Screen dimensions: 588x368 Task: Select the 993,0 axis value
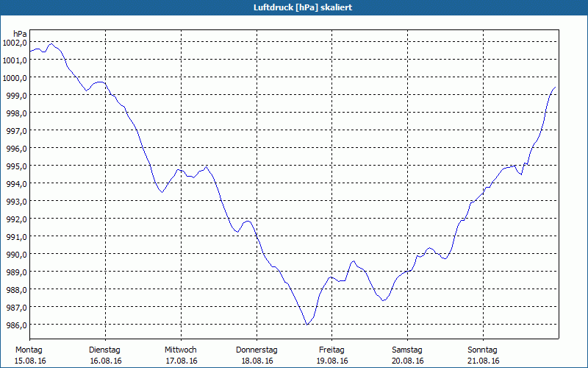16,201
